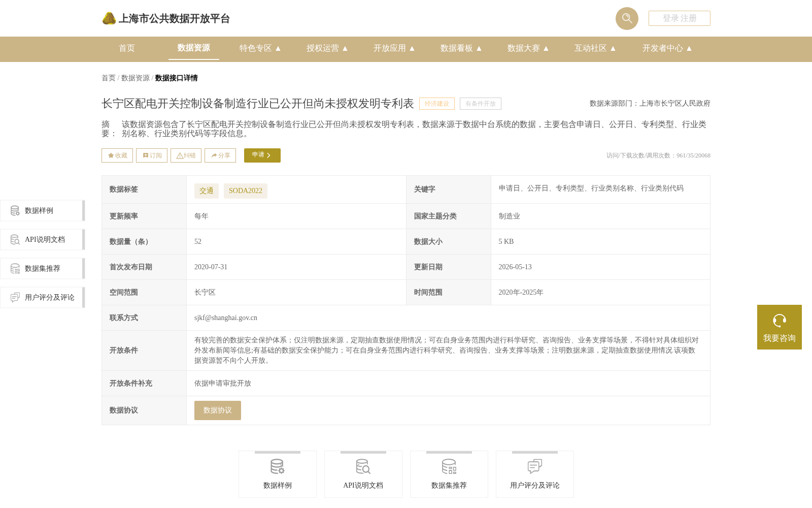Favorite this dataset with 收藏
812x508 pixels.
click(117, 155)
